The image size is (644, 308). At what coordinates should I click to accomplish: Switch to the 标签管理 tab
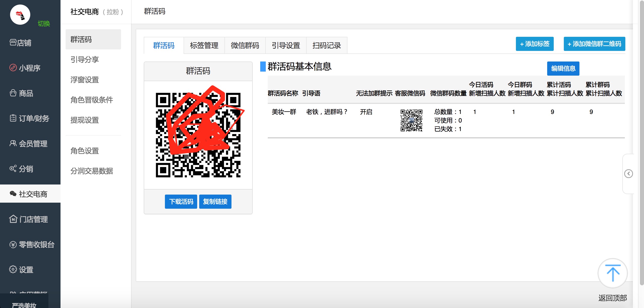click(x=204, y=45)
